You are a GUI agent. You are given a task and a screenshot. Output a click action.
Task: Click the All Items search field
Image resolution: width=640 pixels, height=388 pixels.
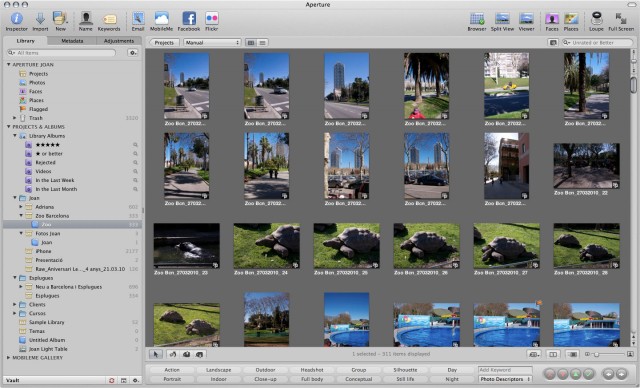click(x=62, y=53)
